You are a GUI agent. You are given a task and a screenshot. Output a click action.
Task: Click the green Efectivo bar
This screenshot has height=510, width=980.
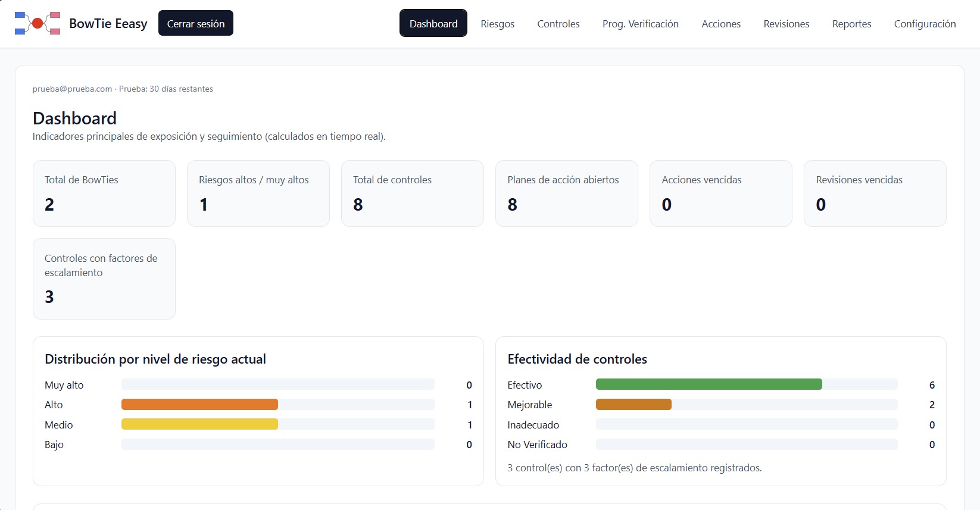coord(709,384)
